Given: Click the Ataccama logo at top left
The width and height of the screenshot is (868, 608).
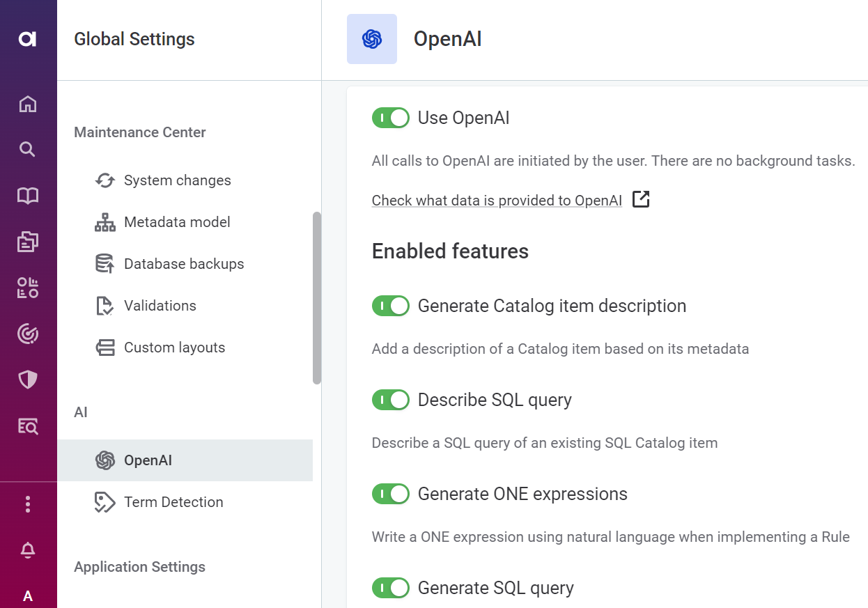Looking at the screenshot, I should click(x=28, y=39).
